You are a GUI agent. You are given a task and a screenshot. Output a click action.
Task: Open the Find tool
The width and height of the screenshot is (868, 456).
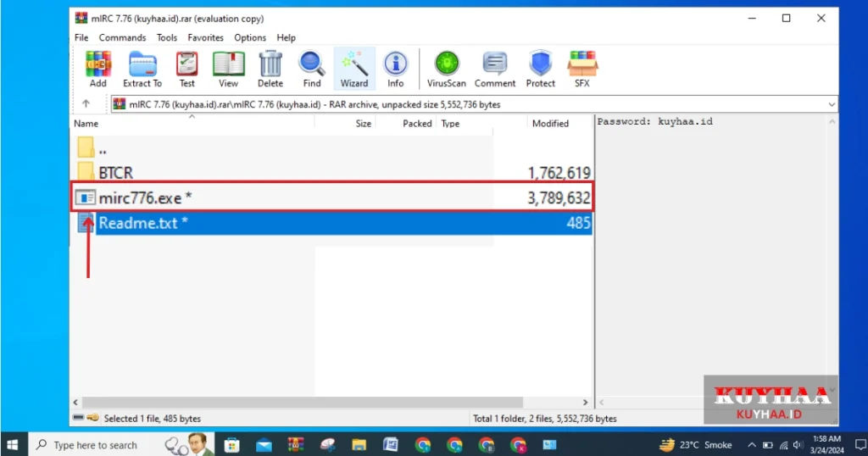point(312,70)
